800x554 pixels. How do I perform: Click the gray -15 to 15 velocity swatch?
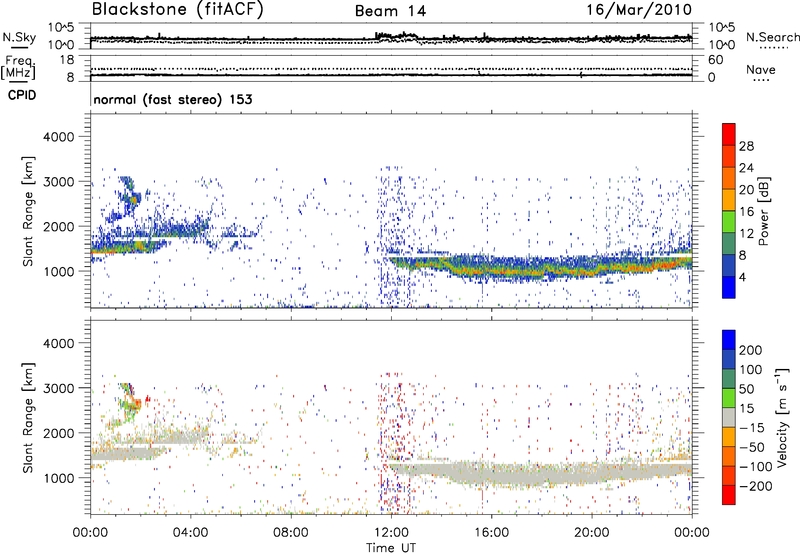[x=729, y=417]
